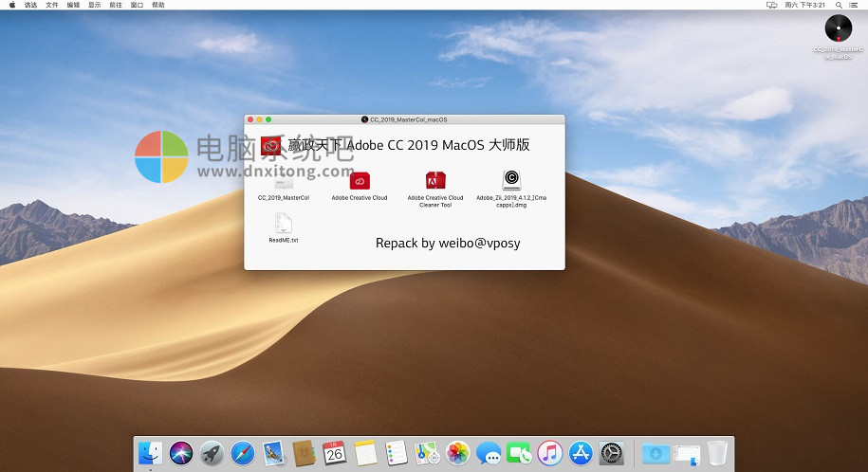The image size is (868, 472).
Task: Select the ReadME.txt file
Action: [x=283, y=224]
